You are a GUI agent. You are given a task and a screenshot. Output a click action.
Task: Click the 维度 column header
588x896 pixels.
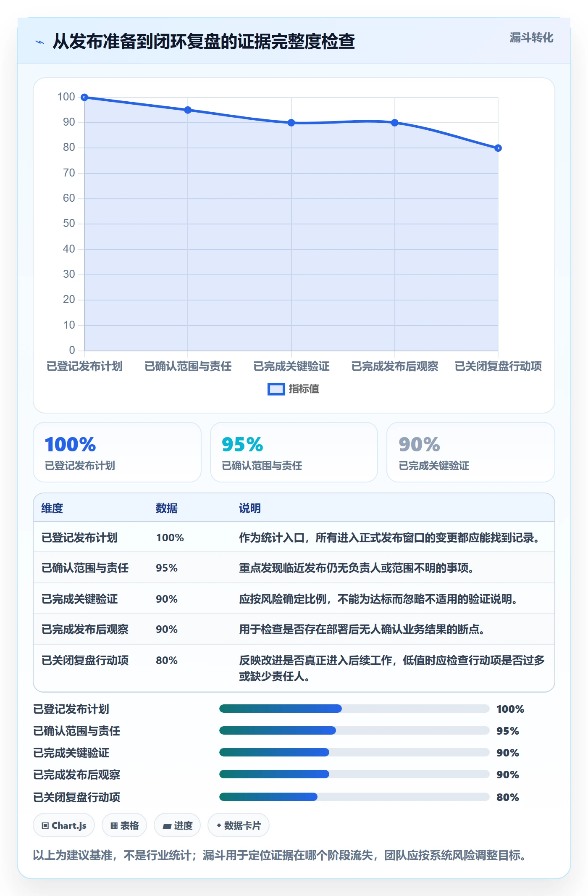point(52,508)
